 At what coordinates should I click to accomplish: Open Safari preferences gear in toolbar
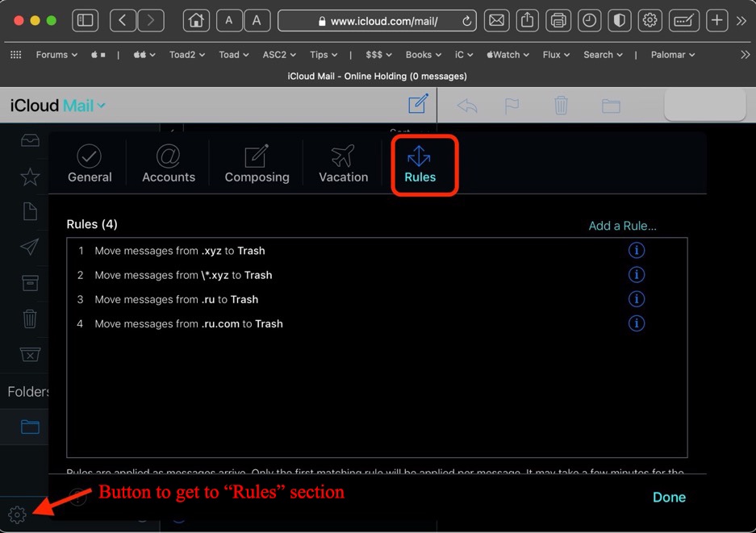tap(649, 20)
